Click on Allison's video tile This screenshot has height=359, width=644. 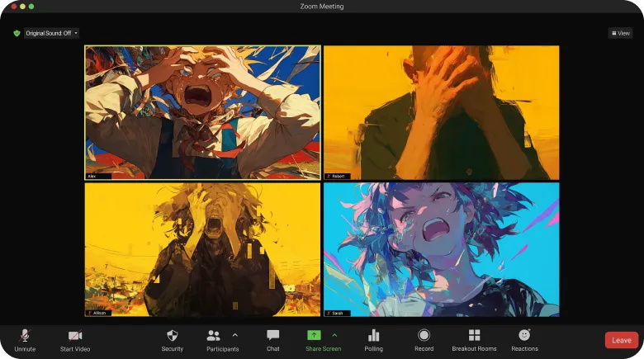pyautogui.click(x=202, y=249)
